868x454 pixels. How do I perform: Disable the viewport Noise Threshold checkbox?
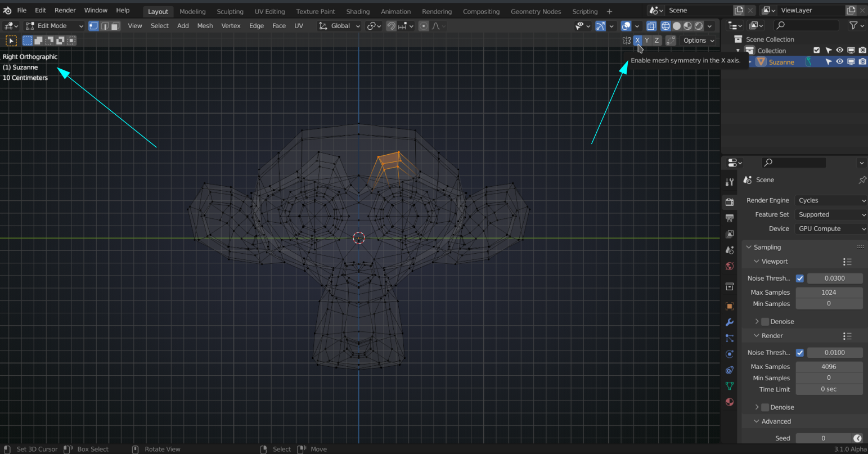tap(800, 278)
